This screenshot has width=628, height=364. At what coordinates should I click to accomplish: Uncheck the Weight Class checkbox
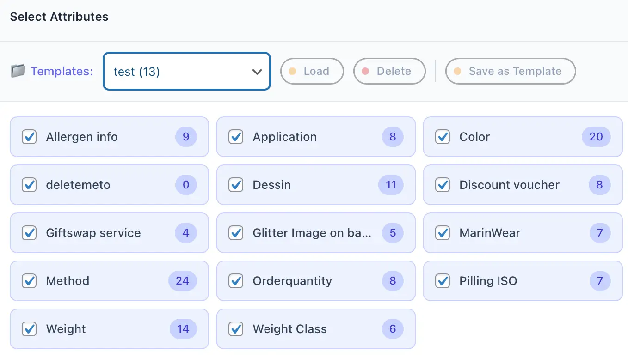tap(236, 329)
